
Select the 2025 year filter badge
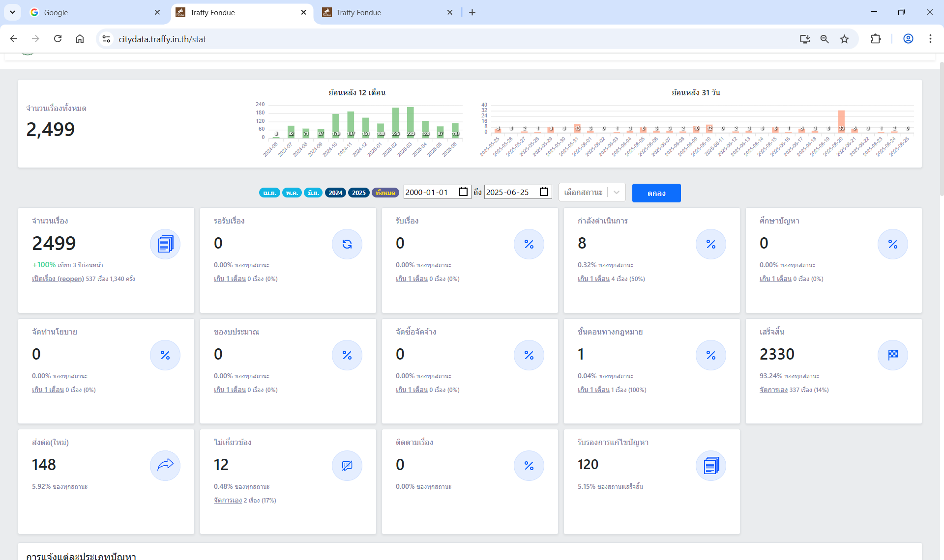(x=359, y=193)
